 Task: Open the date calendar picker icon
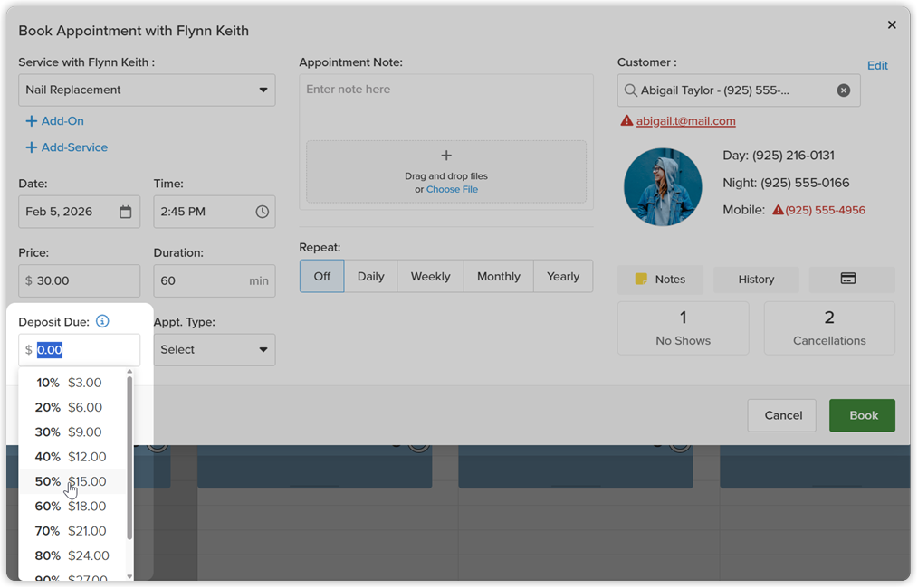click(125, 212)
